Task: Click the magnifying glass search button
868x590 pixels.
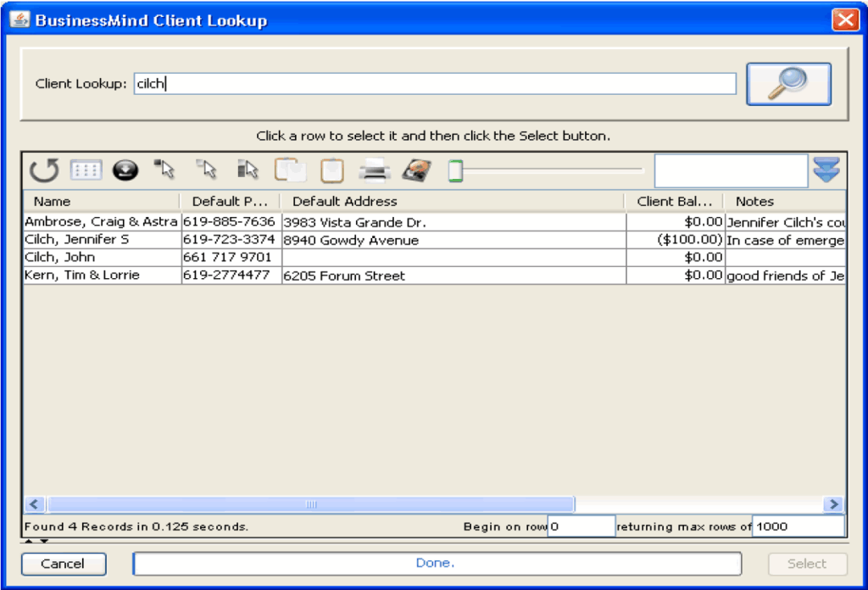Action: pos(788,84)
